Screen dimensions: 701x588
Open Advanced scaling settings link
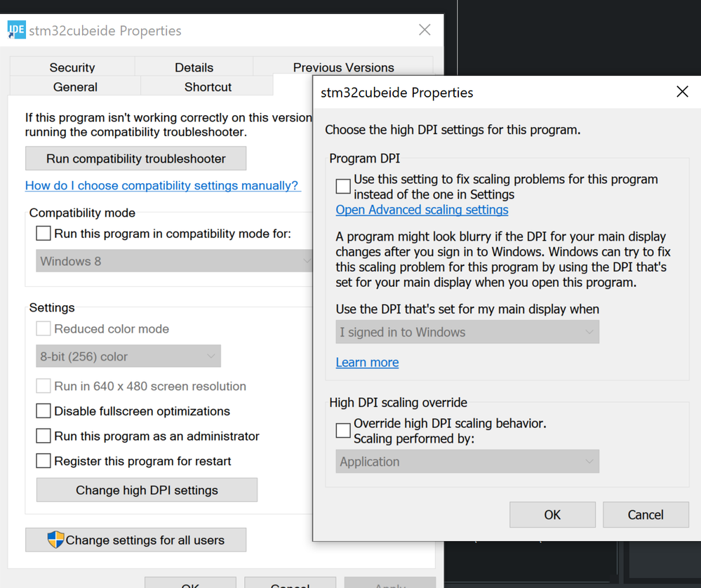click(x=422, y=210)
